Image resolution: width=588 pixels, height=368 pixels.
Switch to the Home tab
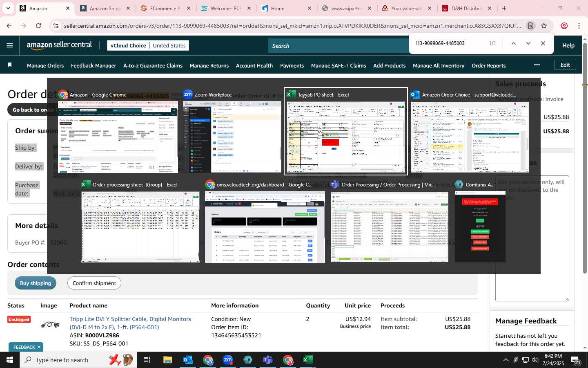pos(286,8)
